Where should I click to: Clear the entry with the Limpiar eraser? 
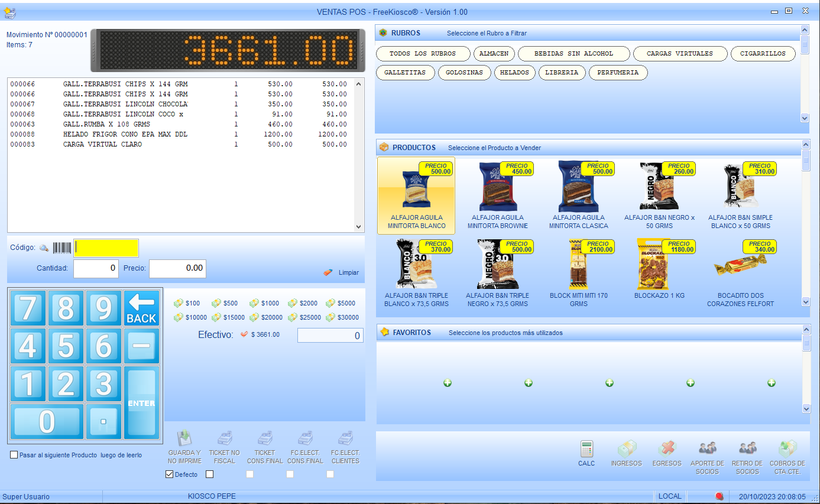tap(341, 272)
